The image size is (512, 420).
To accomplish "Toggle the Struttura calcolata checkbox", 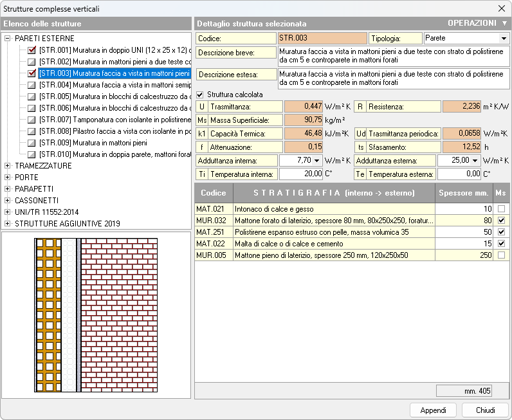I will (x=200, y=95).
